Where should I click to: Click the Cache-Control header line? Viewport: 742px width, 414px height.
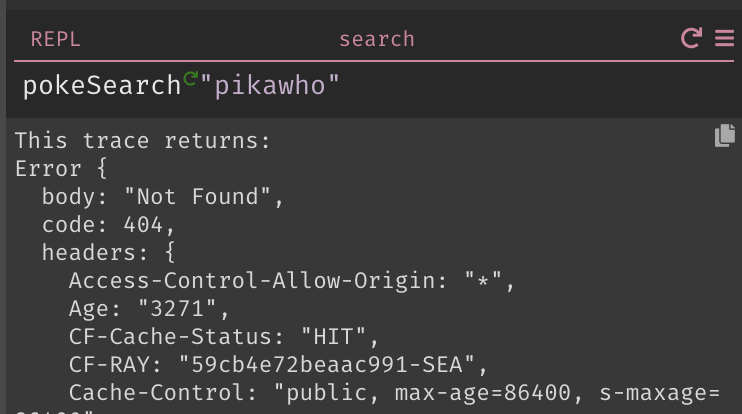(394, 393)
